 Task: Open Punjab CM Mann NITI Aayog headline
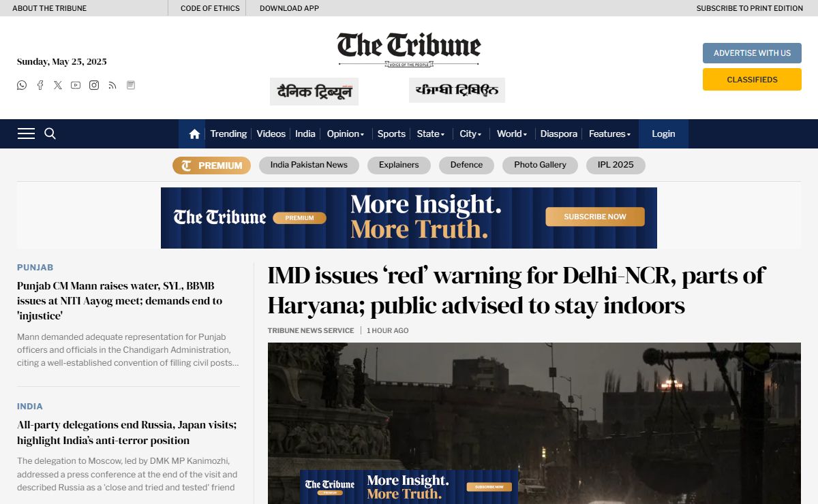pyautogui.click(x=120, y=300)
